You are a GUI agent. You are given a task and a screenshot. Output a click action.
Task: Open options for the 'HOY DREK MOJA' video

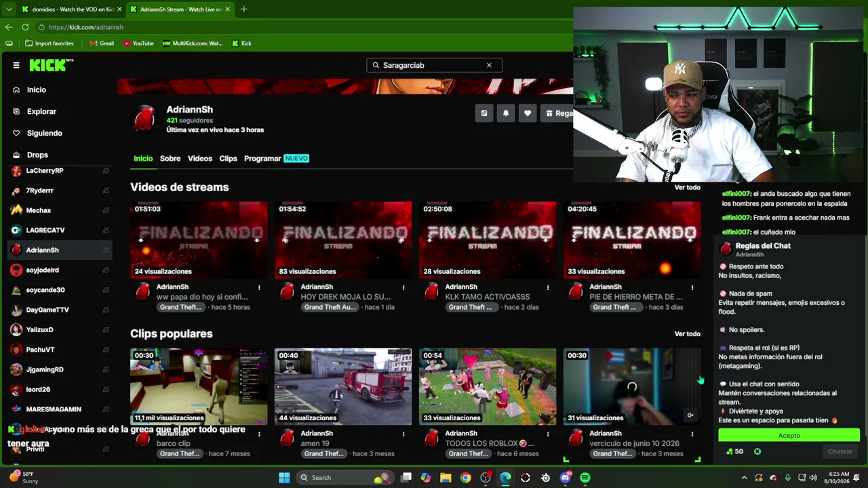coord(403,287)
